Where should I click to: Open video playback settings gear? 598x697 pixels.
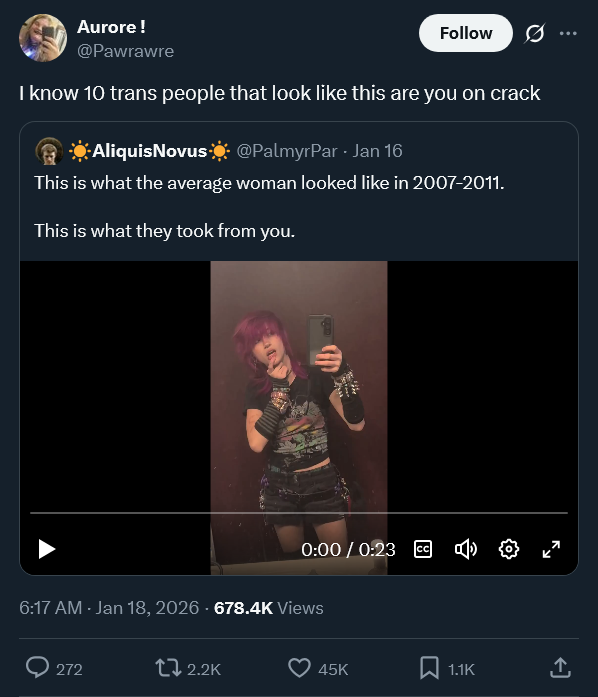point(509,549)
